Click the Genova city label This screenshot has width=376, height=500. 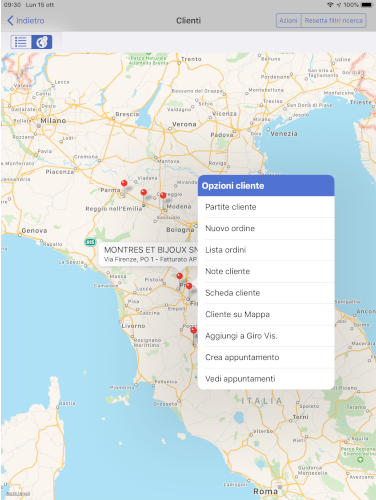(34, 230)
